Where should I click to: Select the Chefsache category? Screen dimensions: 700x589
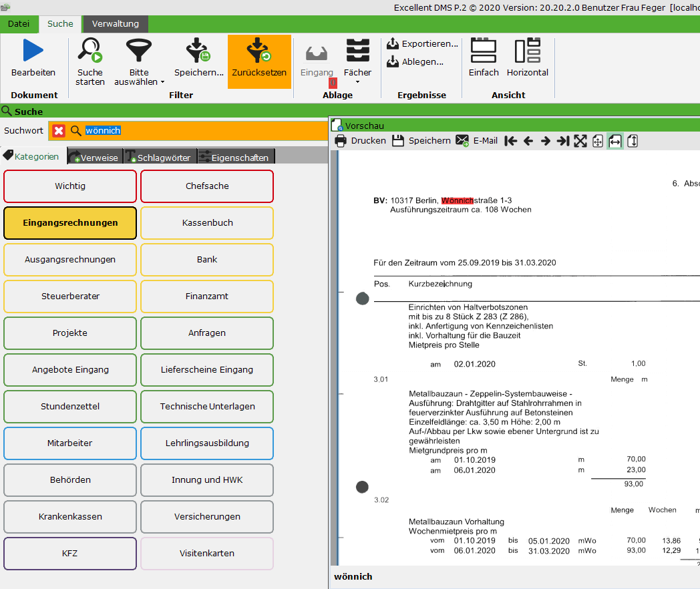point(207,186)
